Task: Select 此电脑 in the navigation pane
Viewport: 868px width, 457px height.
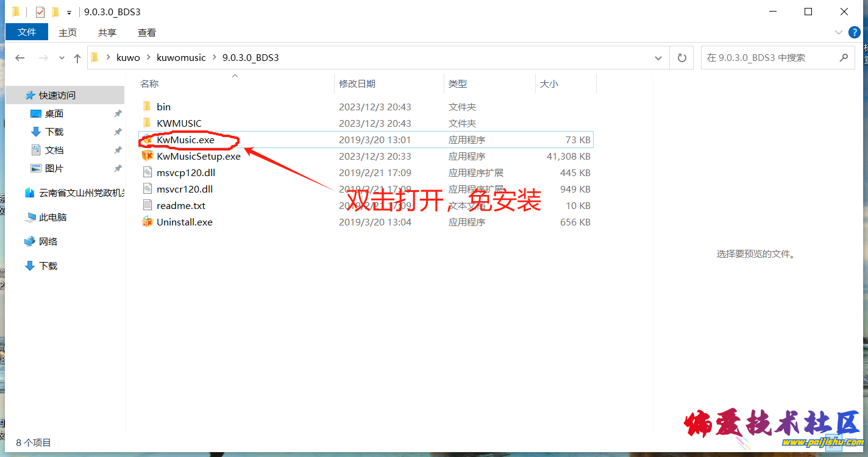Action: coord(52,218)
